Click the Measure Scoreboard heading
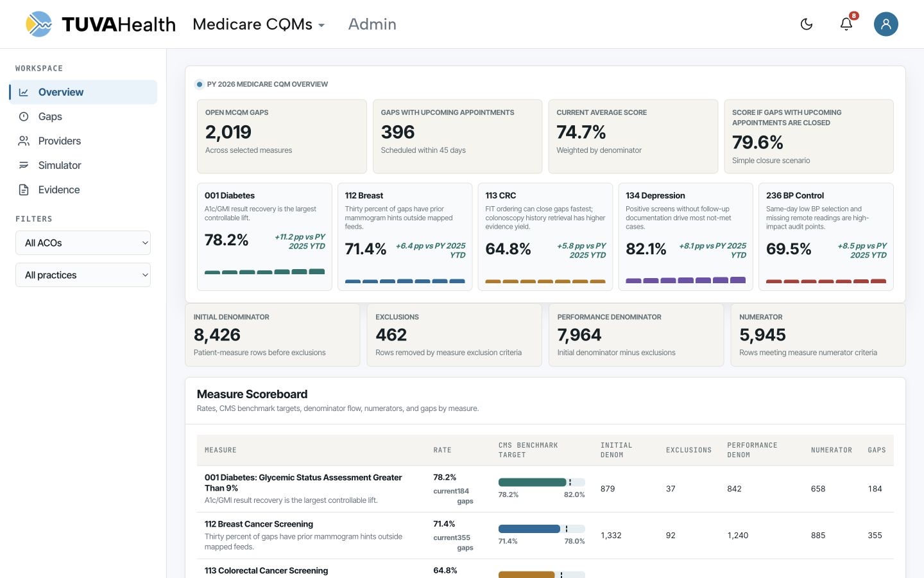The width and height of the screenshot is (924, 578). point(252,394)
